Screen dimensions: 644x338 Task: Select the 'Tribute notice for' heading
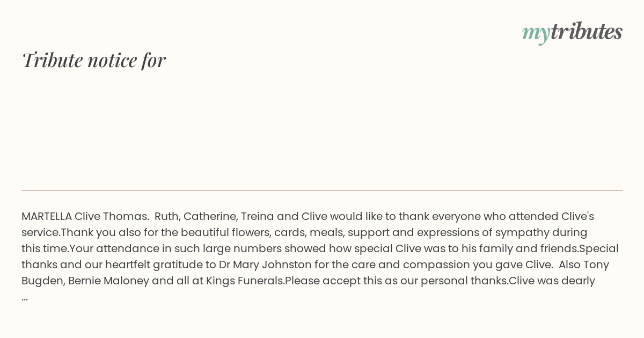click(x=93, y=60)
